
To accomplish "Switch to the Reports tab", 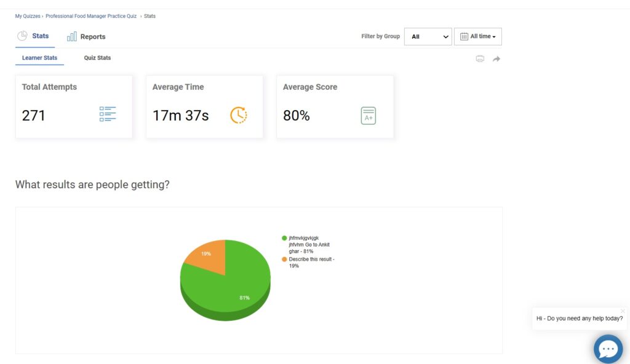I will coord(86,36).
